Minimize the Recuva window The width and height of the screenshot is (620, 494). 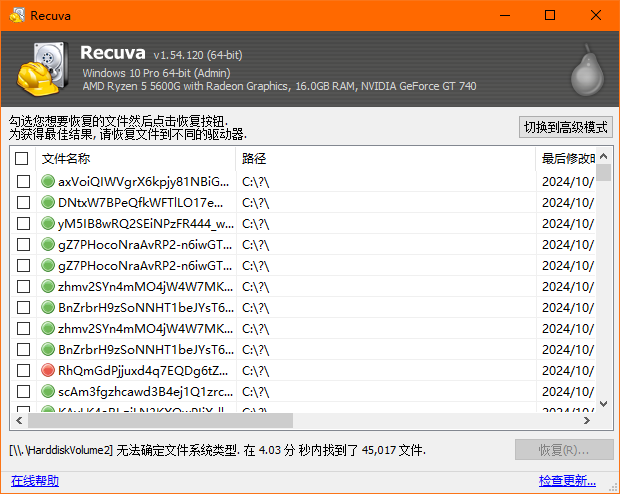[505, 15]
